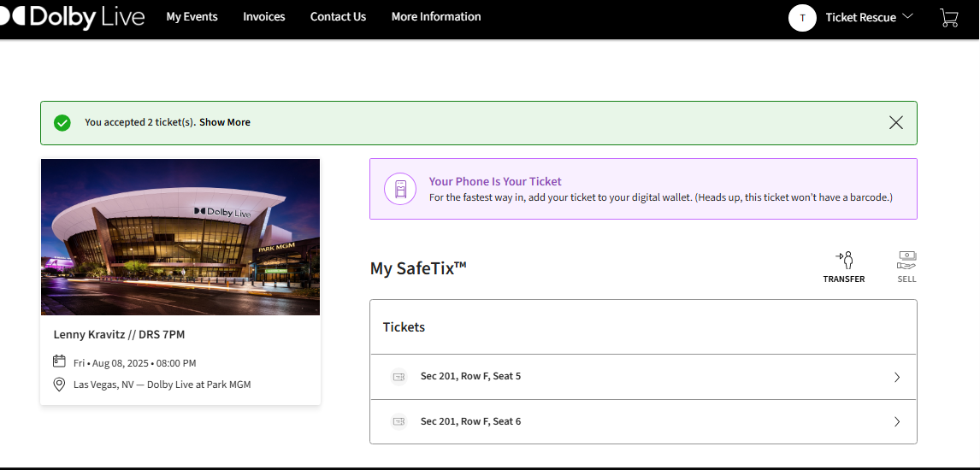Click the ticket icon beside Seat 6

click(x=398, y=421)
